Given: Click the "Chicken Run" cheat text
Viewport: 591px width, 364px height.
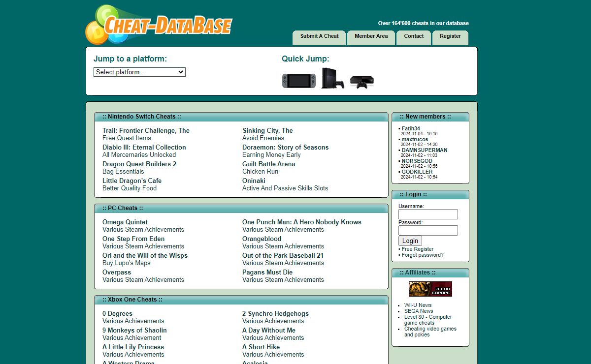Looking at the screenshot, I should pyautogui.click(x=260, y=171).
